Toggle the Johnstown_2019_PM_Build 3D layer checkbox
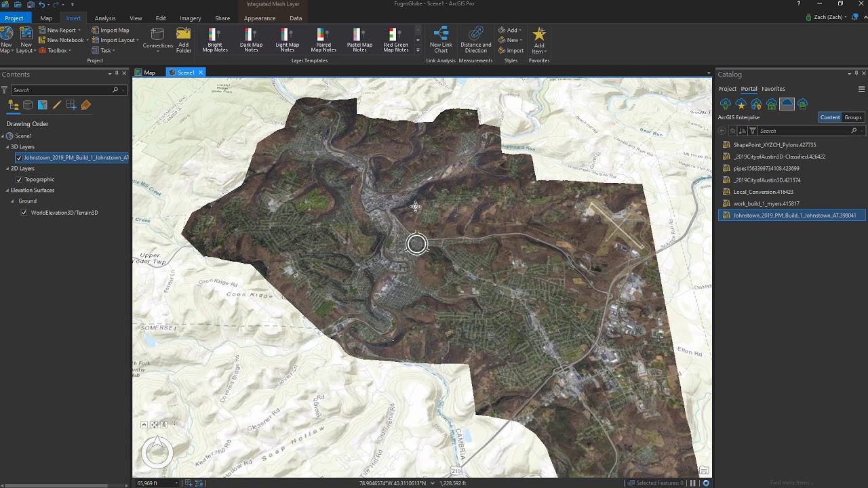 19,158
